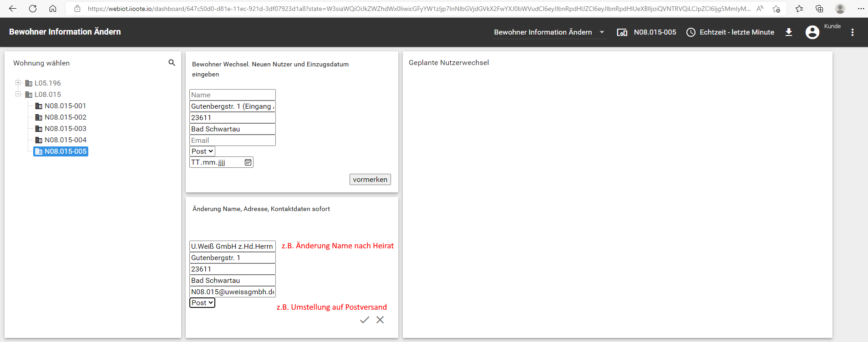Open Kunde user account icon

812,32
